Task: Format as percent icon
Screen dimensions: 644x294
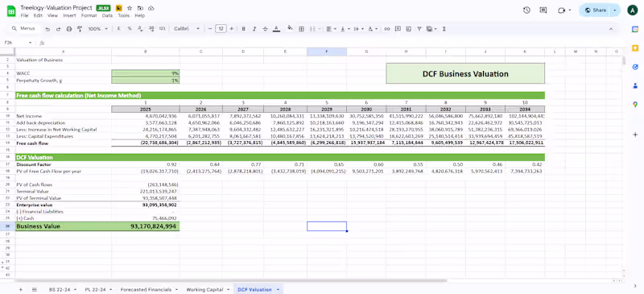Action: pos(130,29)
